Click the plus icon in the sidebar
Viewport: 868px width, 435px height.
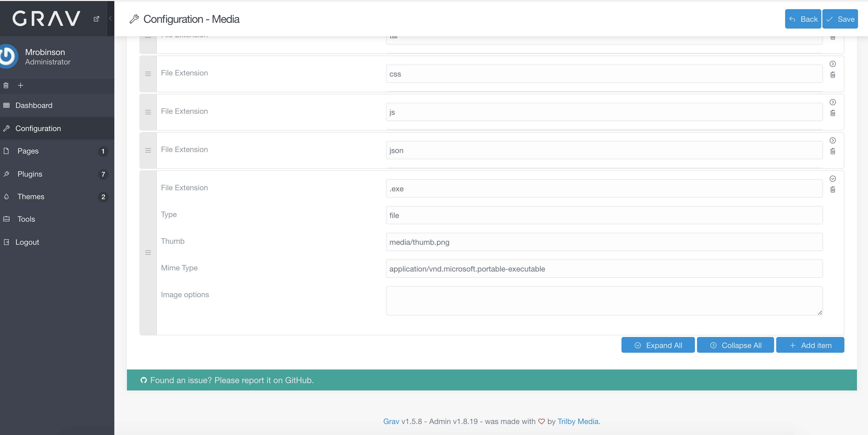[20, 85]
